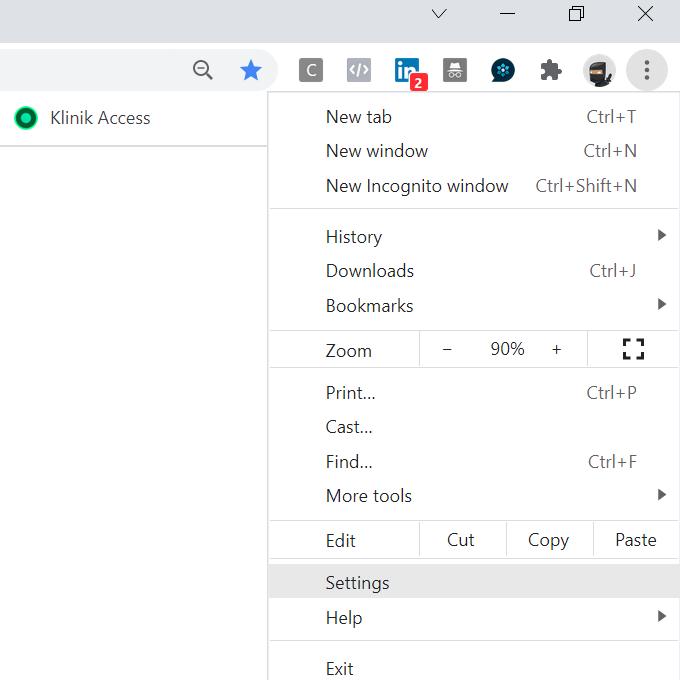
Task: Increase zoom with the plus button
Action: point(557,349)
